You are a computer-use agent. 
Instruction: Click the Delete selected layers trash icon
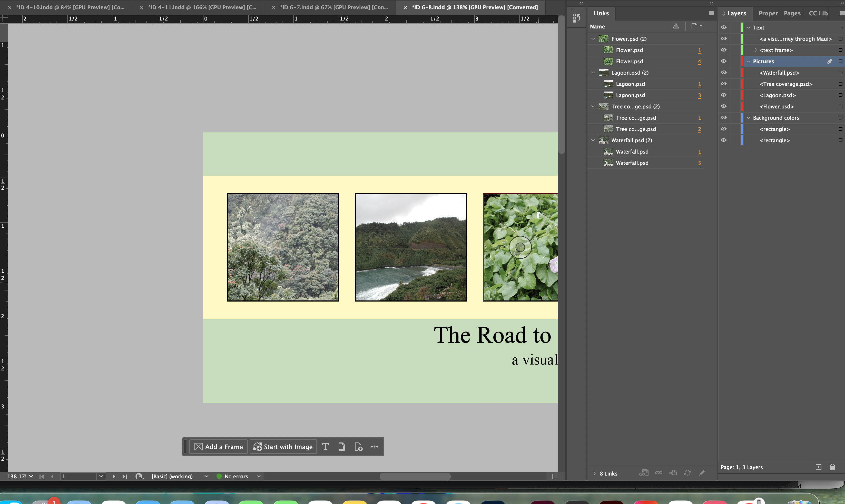coord(832,467)
